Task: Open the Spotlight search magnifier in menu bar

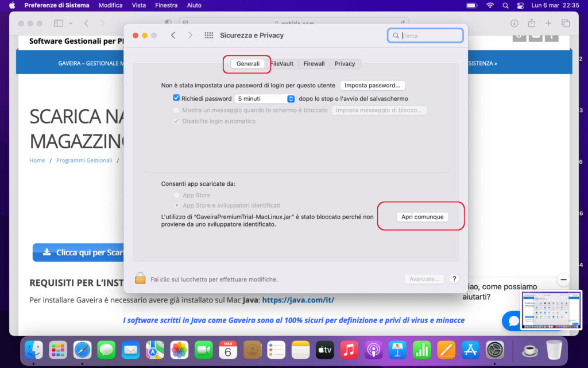Action: 505,5
